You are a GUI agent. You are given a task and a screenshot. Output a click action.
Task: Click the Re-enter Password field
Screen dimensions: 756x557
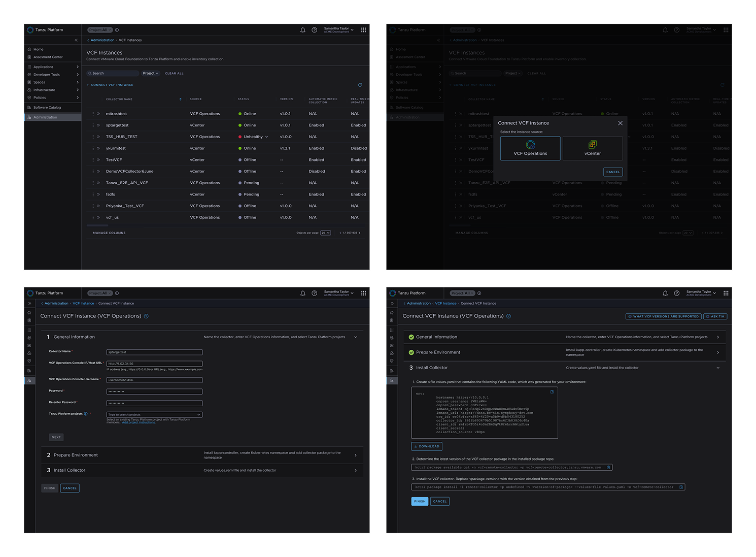click(x=154, y=403)
